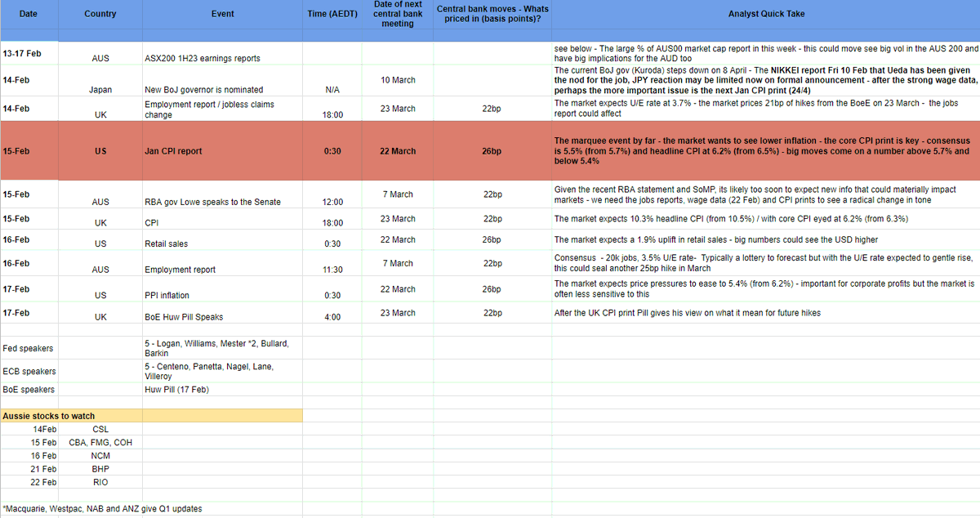This screenshot has width=980, height=518.
Task: Click the 10 March meeting date cell
Action: (x=398, y=80)
